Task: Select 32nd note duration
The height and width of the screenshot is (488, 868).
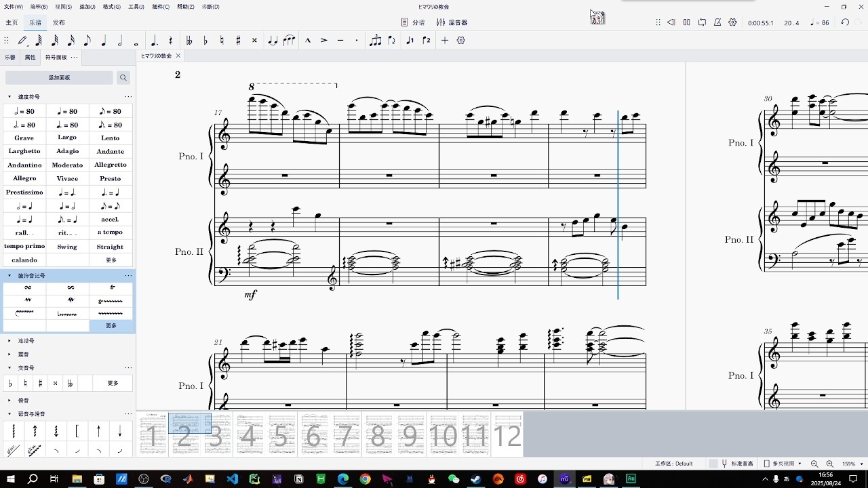Action: [x=55, y=41]
